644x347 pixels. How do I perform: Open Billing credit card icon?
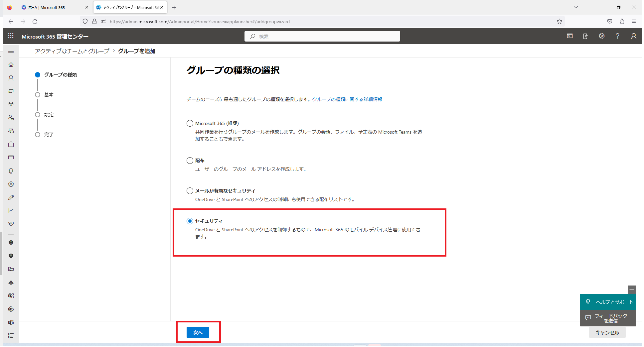(11, 158)
